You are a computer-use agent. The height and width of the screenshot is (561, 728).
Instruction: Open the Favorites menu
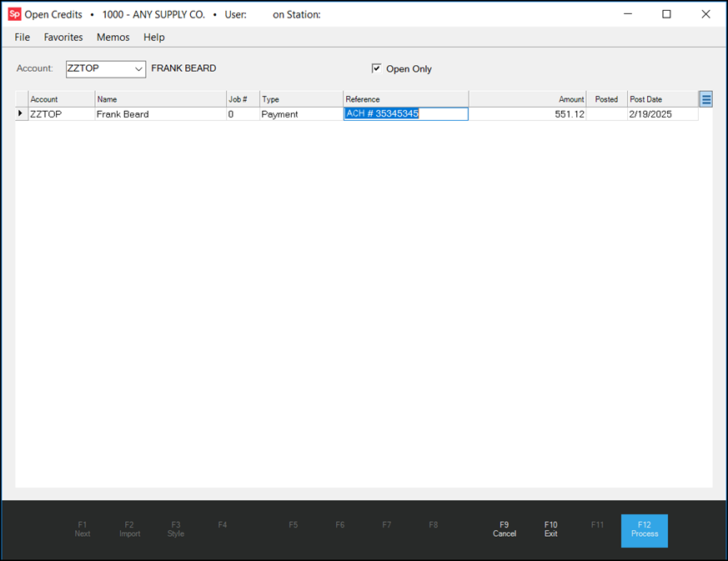coord(63,38)
